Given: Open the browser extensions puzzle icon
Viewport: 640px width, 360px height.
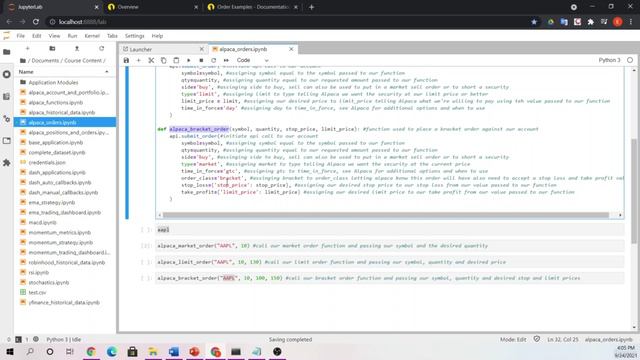Looking at the screenshot, I should [590, 22].
